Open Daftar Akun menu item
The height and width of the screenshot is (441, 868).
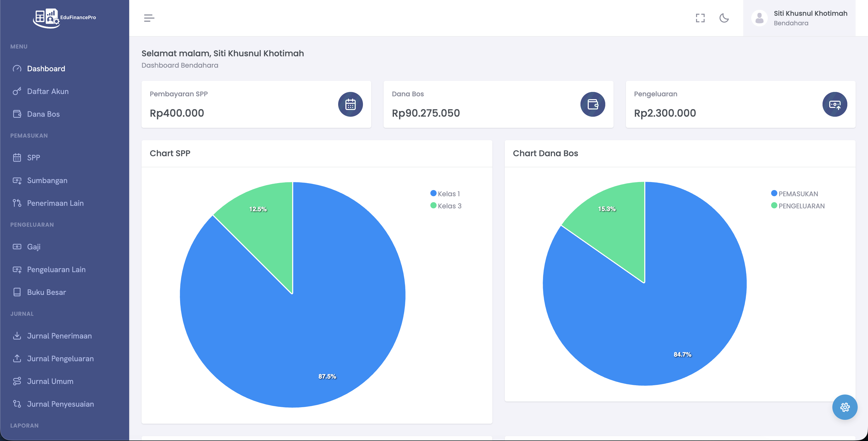(48, 91)
